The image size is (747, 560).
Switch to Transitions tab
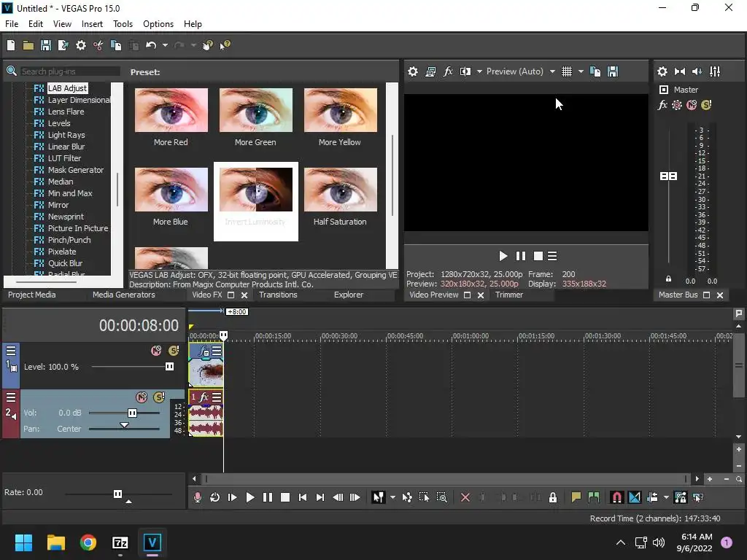tap(278, 295)
